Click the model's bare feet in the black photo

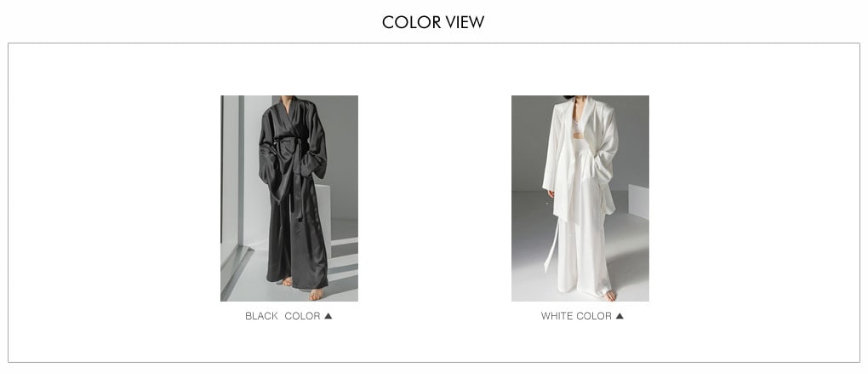click(303, 288)
